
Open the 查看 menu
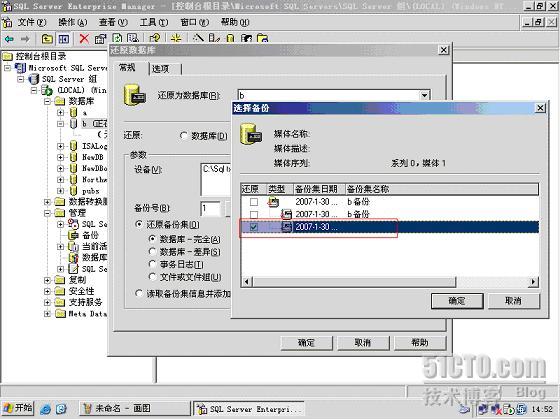coord(113,22)
